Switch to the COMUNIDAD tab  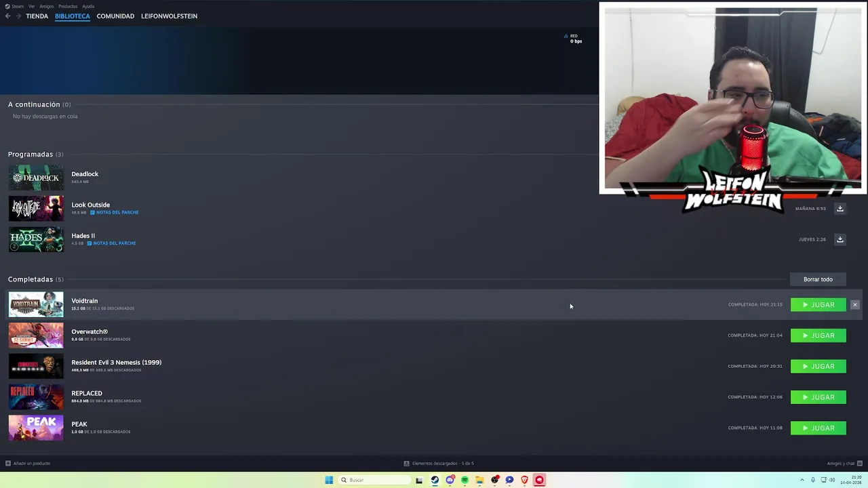pyautogui.click(x=115, y=16)
